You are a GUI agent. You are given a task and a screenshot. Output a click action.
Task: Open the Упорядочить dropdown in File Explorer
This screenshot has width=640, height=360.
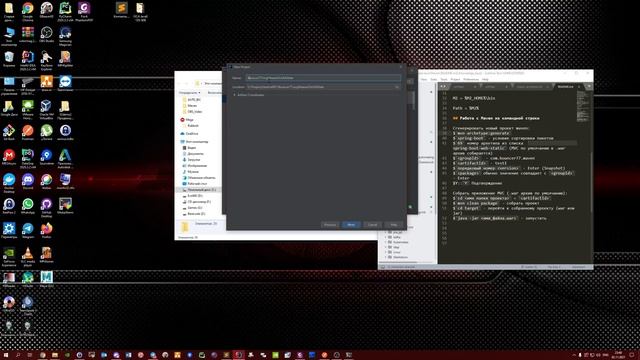tap(189, 93)
